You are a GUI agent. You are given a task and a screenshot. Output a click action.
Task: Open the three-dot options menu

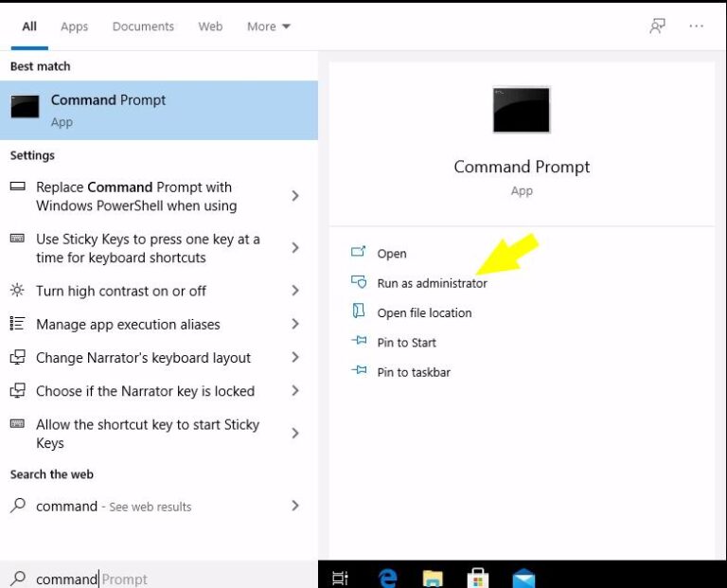(696, 26)
